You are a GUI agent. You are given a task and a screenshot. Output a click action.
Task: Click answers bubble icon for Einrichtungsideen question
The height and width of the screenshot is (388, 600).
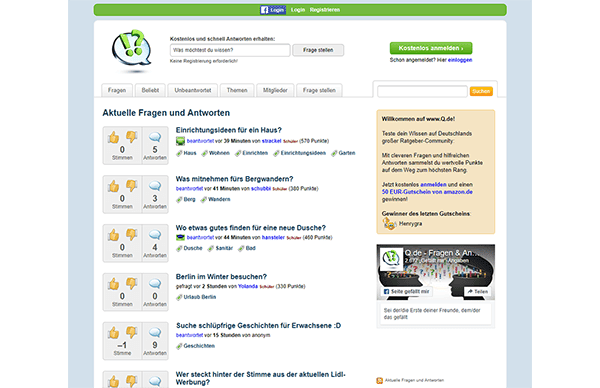click(155, 137)
